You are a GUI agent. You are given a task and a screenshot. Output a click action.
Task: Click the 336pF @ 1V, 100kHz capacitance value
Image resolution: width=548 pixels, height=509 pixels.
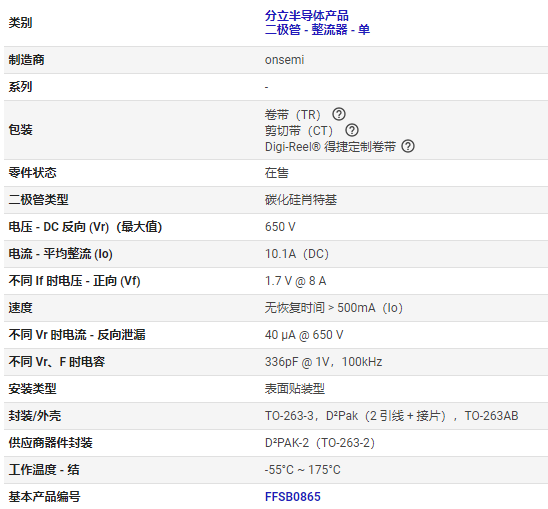coord(323,362)
